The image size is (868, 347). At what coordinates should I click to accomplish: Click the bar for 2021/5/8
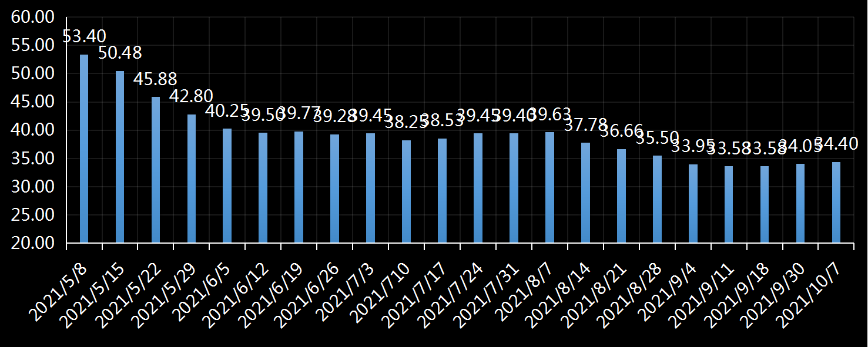84,149
